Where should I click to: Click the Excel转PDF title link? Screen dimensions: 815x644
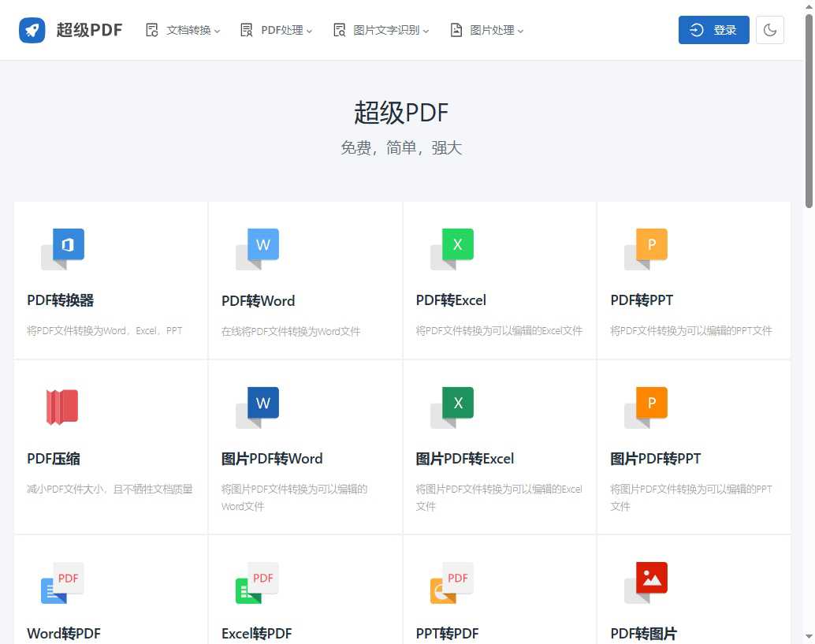pos(257,634)
